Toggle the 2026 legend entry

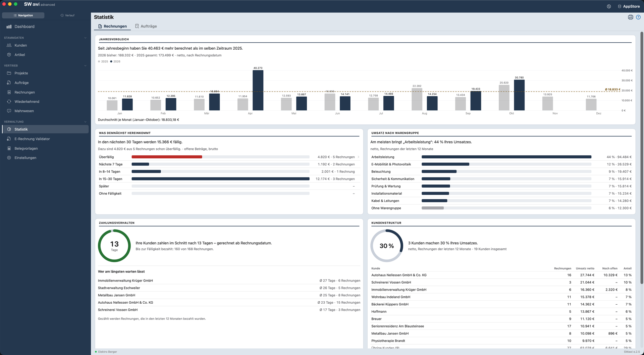[x=115, y=61]
